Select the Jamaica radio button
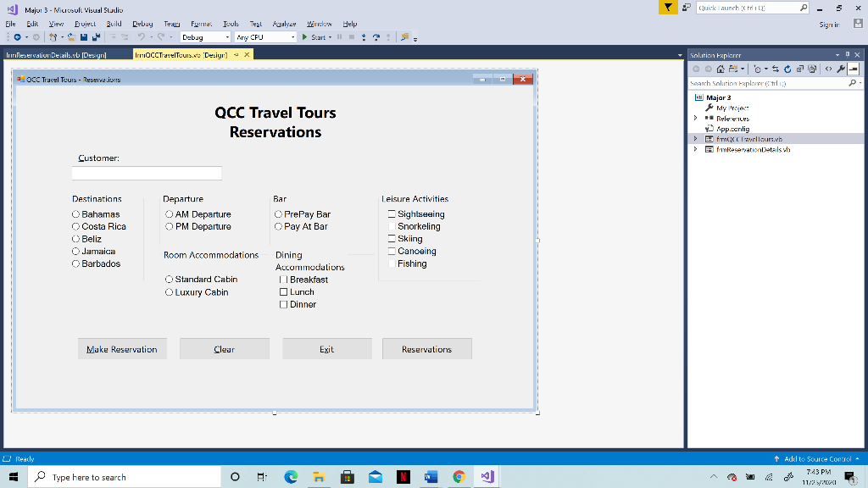 pyautogui.click(x=75, y=251)
